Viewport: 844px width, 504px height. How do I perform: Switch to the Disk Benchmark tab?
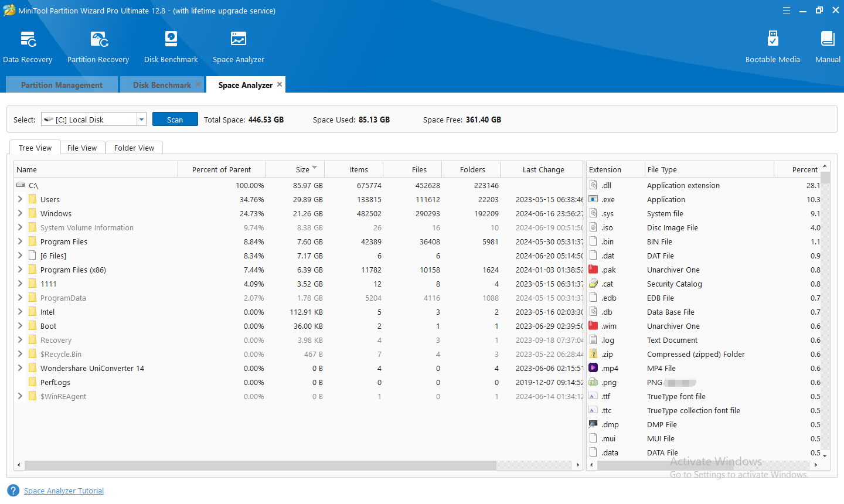[x=162, y=85]
